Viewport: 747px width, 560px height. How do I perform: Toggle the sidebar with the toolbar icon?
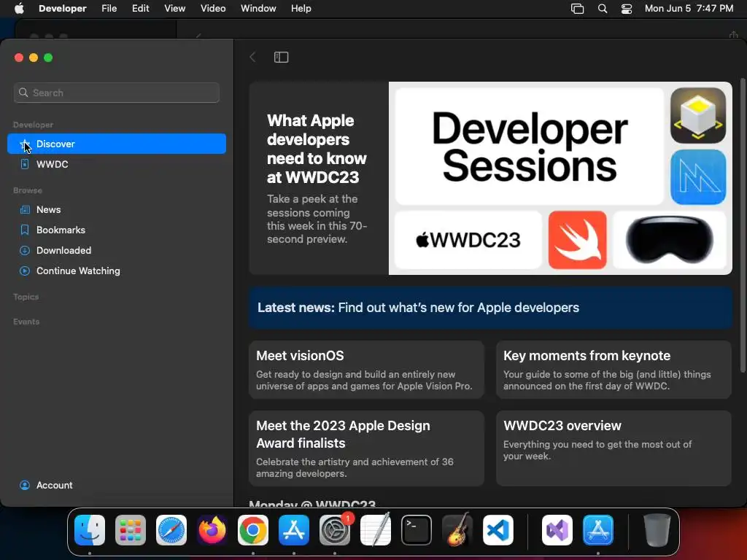(281, 57)
